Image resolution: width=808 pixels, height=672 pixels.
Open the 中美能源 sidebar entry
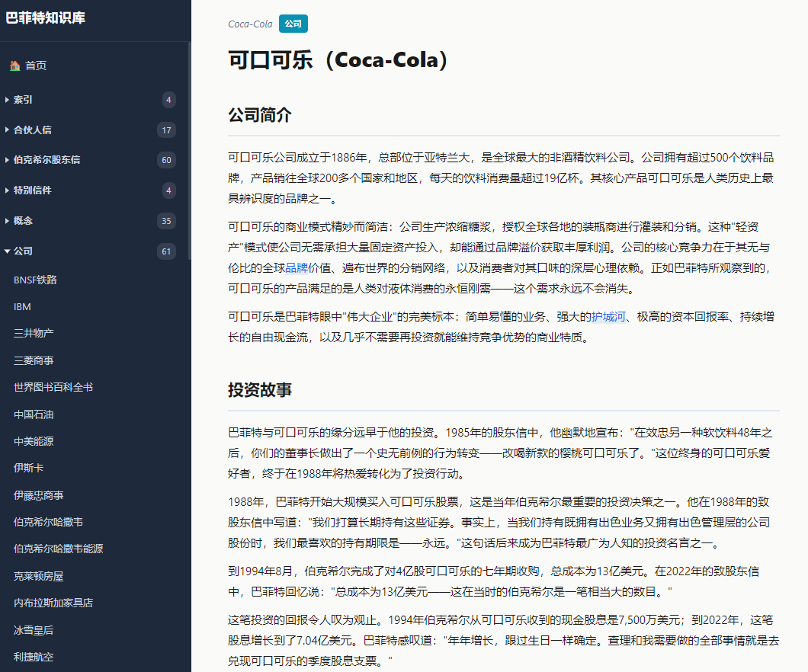(x=34, y=441)
